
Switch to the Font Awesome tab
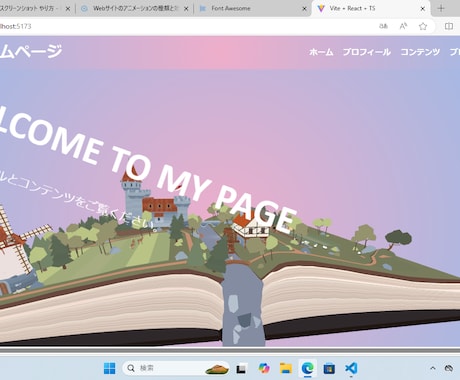tap(252, 9)
